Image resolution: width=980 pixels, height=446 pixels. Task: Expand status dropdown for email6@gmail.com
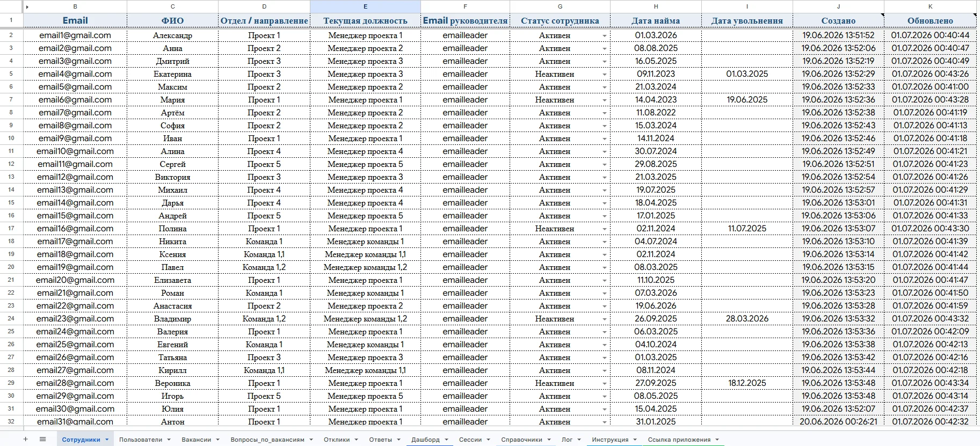pos(604,100)
